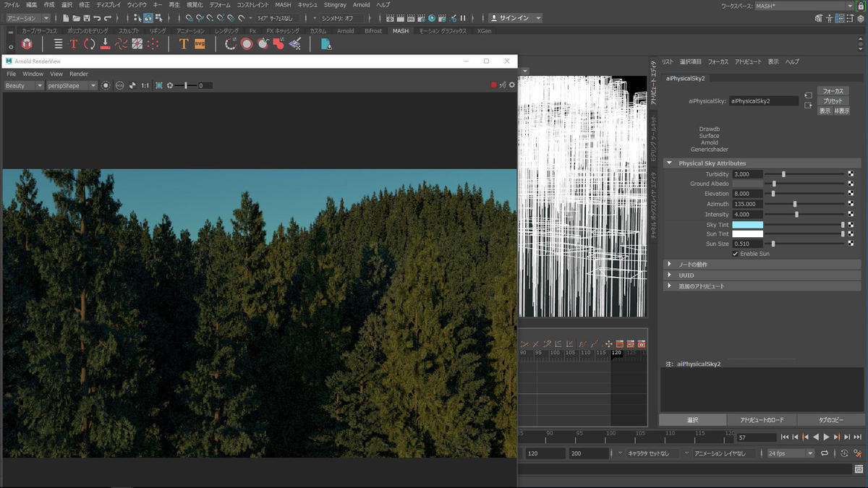Click the Elevation map connection checker button
The width and height of the screenshot is (868, 488).
point(851,194)
